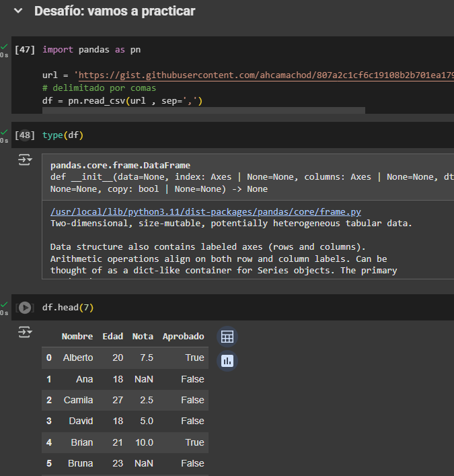
Task: Click Brian's Edad value 21
Action: click(118, 442)
